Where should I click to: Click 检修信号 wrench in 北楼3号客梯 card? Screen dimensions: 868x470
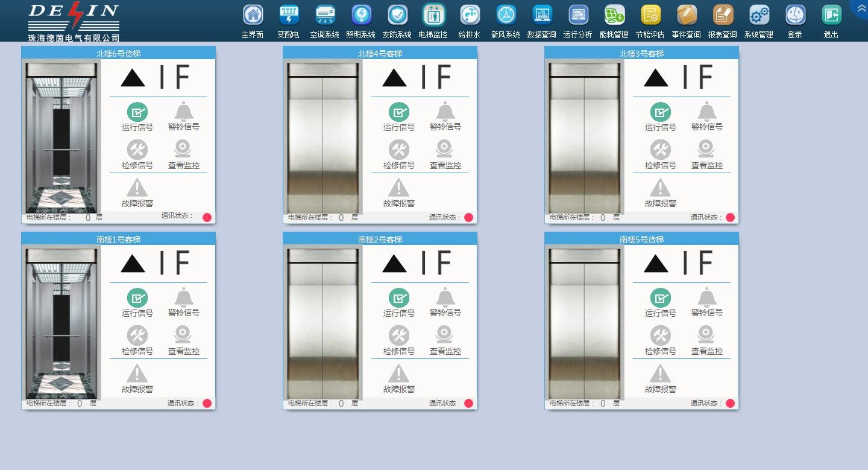point(661,150)
